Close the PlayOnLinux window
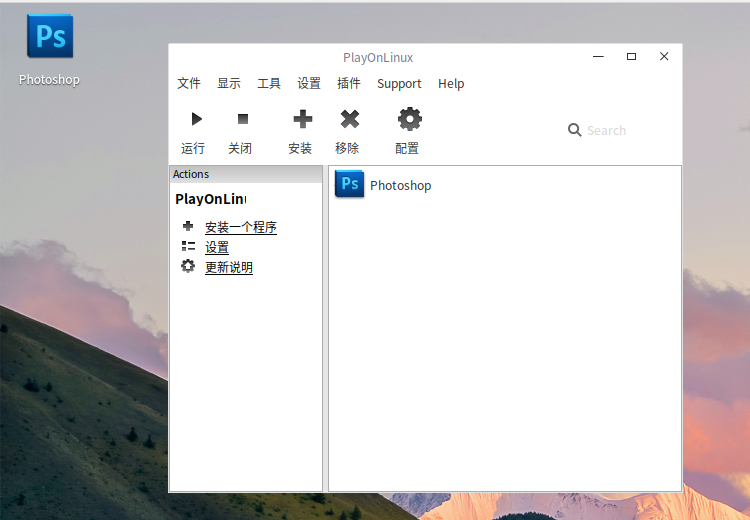The image size is (750, 520). 664,56
